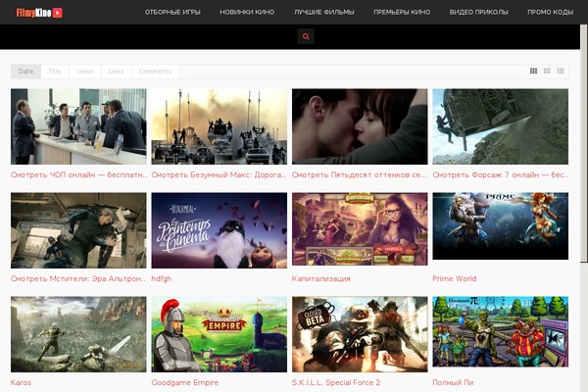588x392 pixels.
Task: Click the S.K.I.L.L. Closed Beta thumbnail
Action: tap(360, 334)
